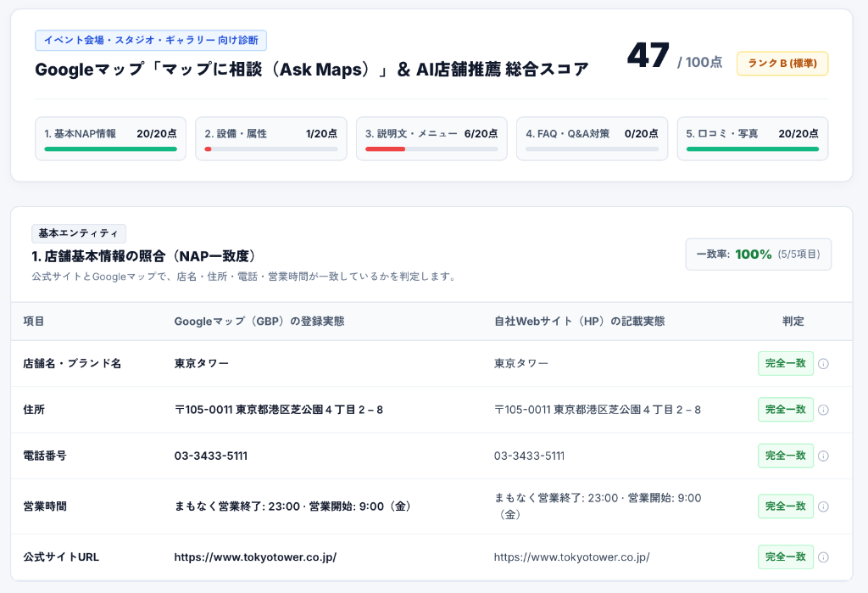This screenshot has width=868, height=593.
Task: Click the 判定 column header
Action: (793, 322)
